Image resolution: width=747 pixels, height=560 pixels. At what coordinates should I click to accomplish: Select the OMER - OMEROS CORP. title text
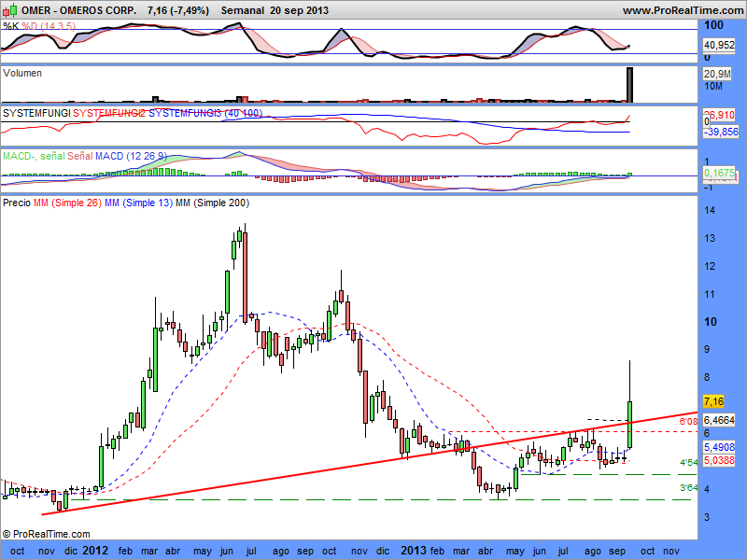(x=78, y=10)
